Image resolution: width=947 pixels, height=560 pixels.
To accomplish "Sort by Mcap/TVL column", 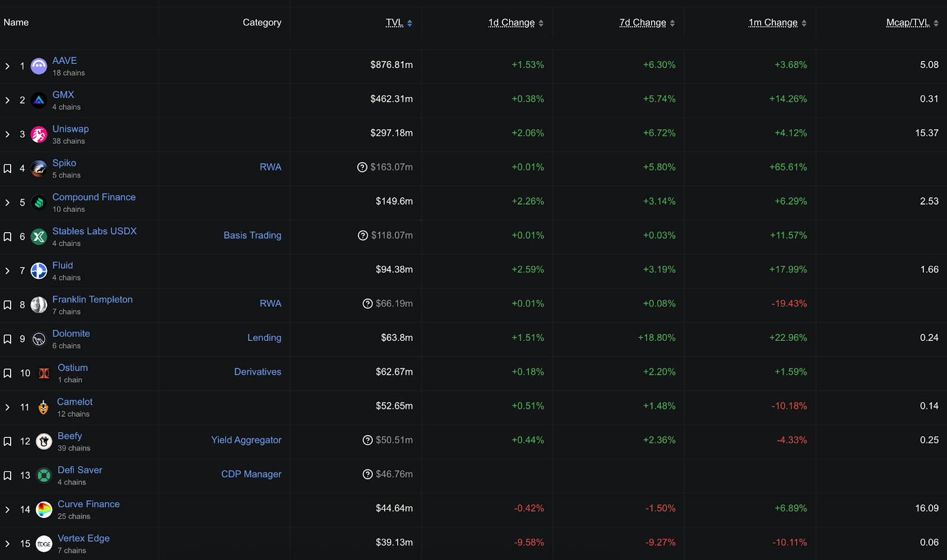I will click(x=912, y=22).
